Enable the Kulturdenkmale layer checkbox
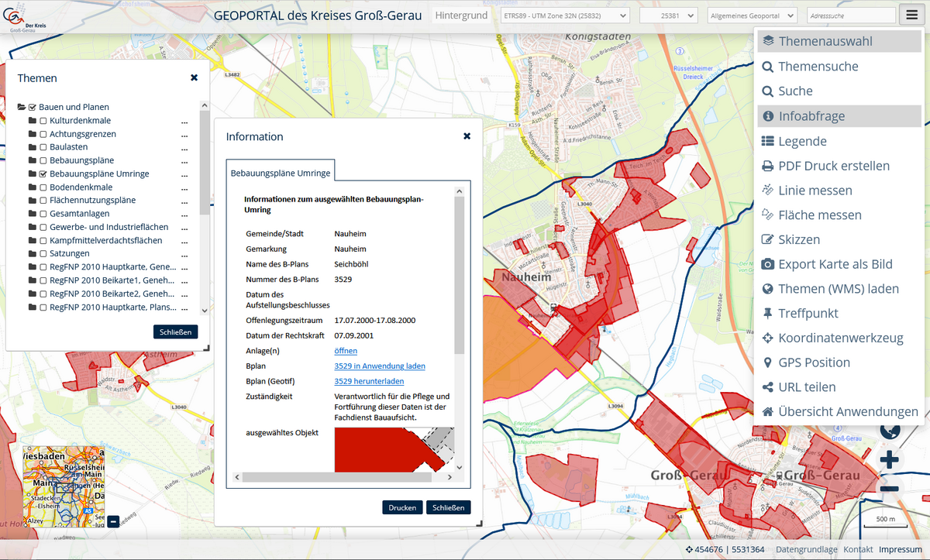Viewport: 930px width, 560px height. [43, 121]
